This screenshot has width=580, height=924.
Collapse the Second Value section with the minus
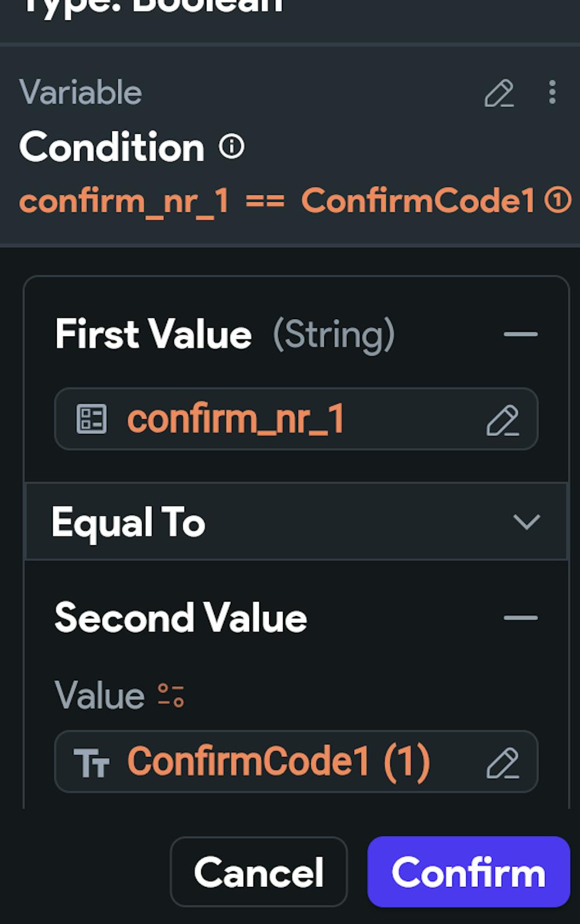tap(520, 618)
